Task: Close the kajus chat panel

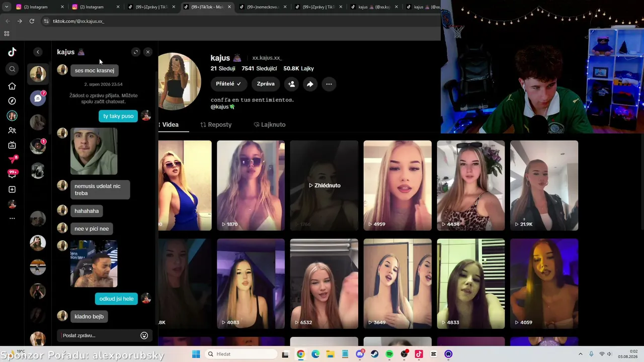Action: [x=147, y=52]
